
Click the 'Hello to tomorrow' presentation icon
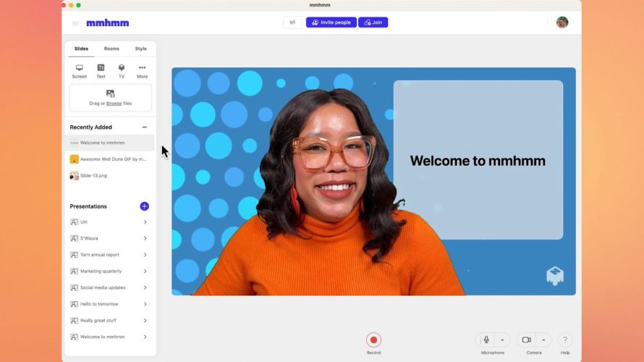74,304
